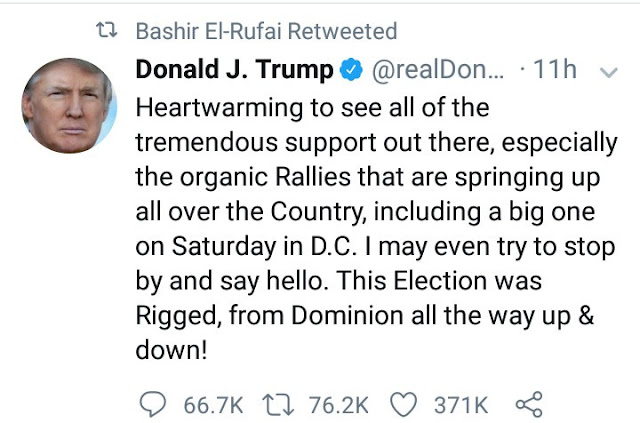Open the Donald J. Trump display name
Image resolution: width=640 pixels, height=423 pixels.
(x=234, y=69)
